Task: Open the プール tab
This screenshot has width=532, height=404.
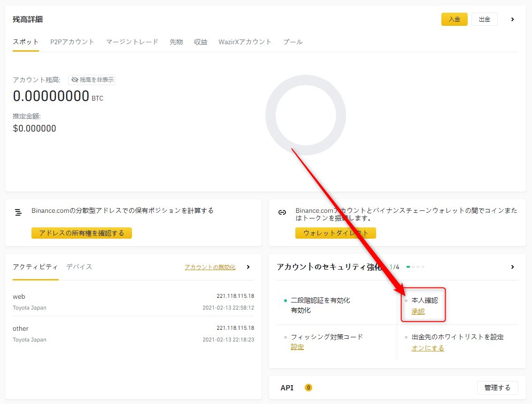Action: pyautogui.click(x=293, y=42)
